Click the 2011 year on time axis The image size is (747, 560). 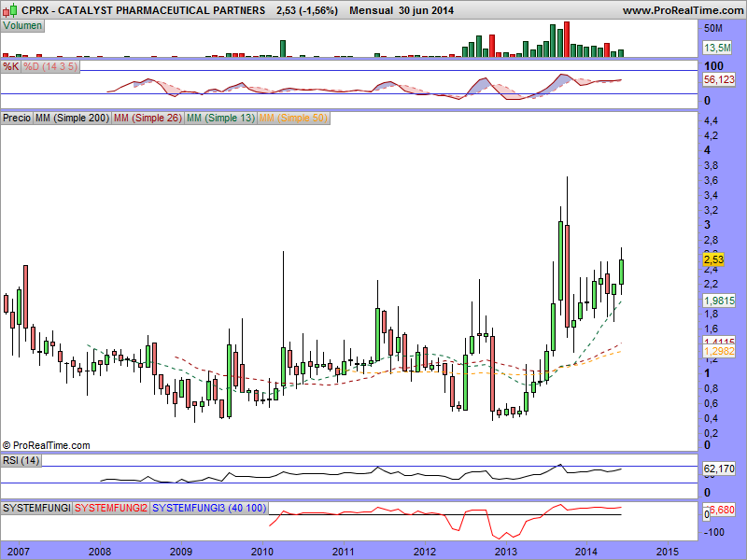[x=343, y=552]
